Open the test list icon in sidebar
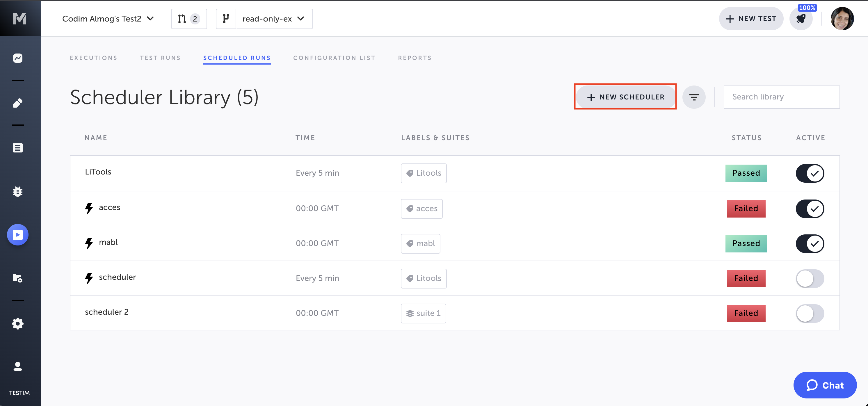The image size is (868, 406). (18, 148)
